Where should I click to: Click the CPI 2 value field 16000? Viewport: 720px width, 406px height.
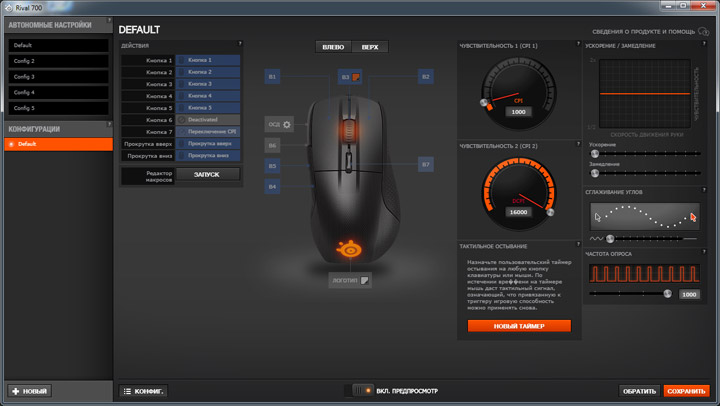(x=518, y=212)
